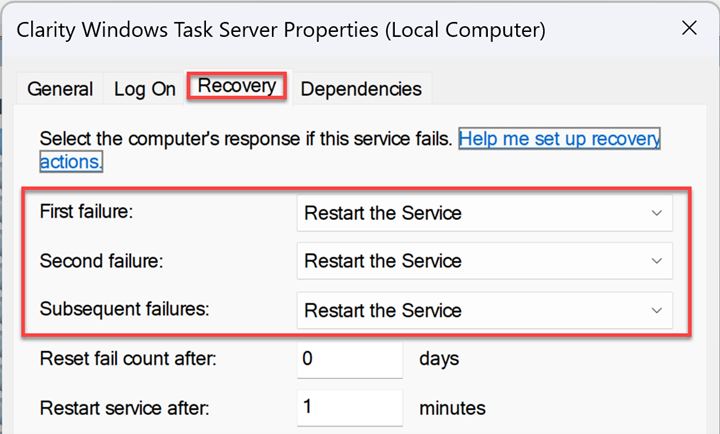720x434 pixels.
Task: Close the Task Server Properties dialog
Action: (x=689, y=29)
